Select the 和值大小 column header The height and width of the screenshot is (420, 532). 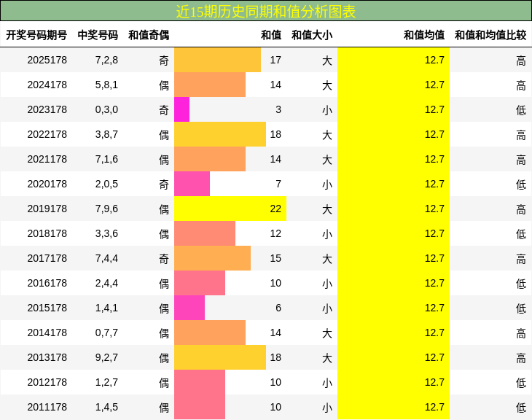click(x=312, y=35)
